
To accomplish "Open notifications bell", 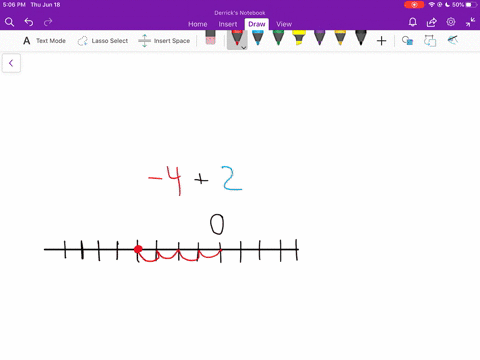I will coord(413,22).
